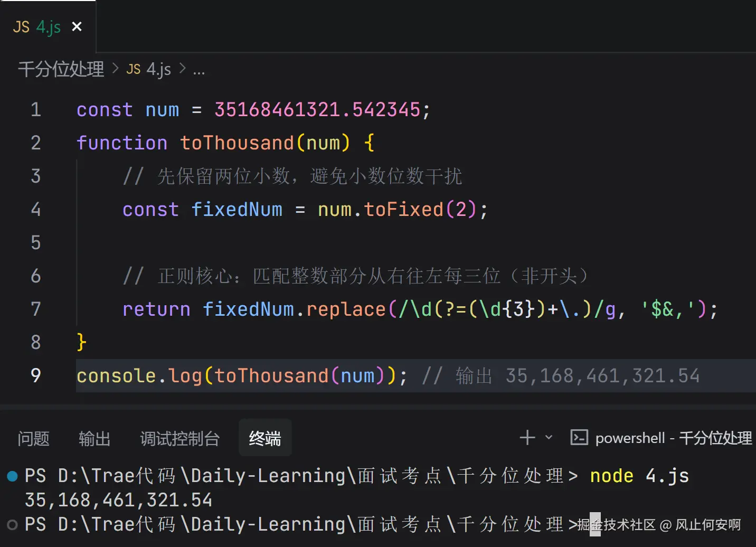The height and width of the screenshot is (547, 756).
Task: Click line number 5 in the gutter
Action: click(35, 242)
